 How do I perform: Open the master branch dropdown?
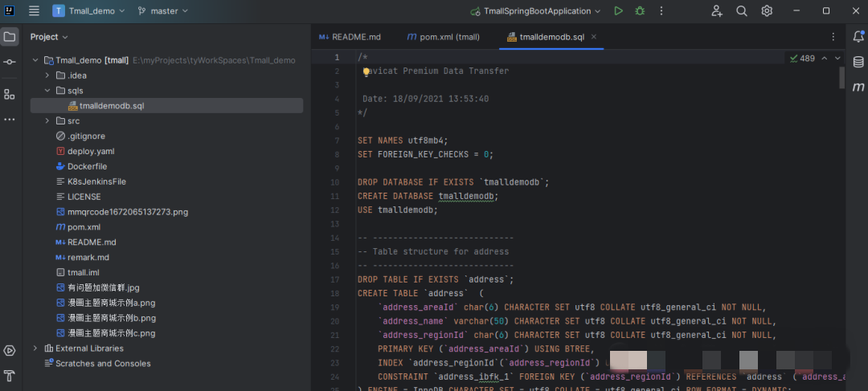click(x=163, y=10)
